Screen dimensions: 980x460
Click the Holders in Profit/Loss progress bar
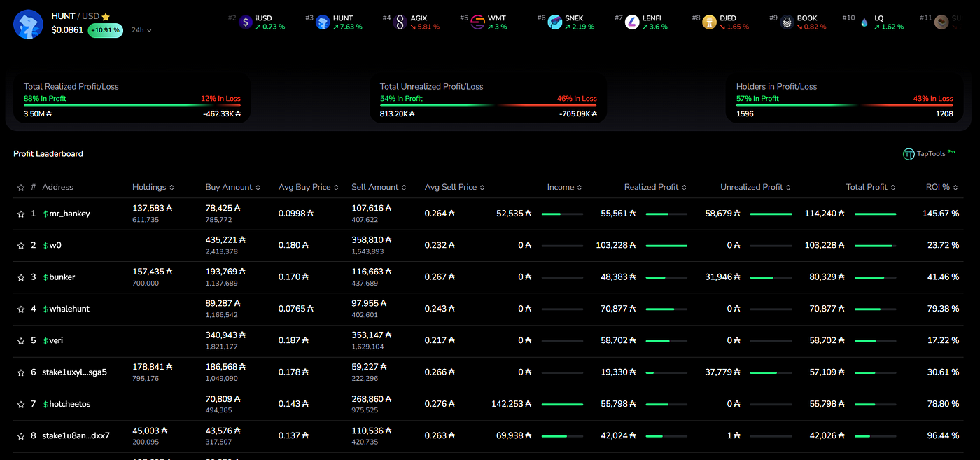click(845, 106)
